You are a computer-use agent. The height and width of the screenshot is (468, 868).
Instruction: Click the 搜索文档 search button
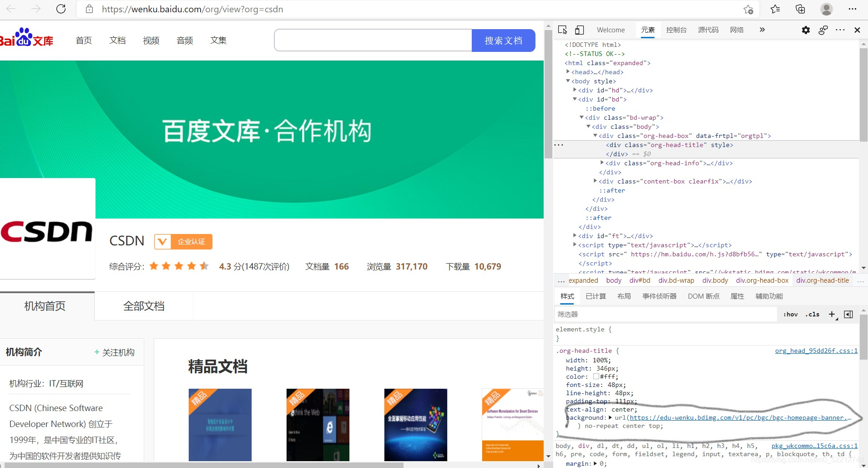pyautogui.click(x=503, y=41)
